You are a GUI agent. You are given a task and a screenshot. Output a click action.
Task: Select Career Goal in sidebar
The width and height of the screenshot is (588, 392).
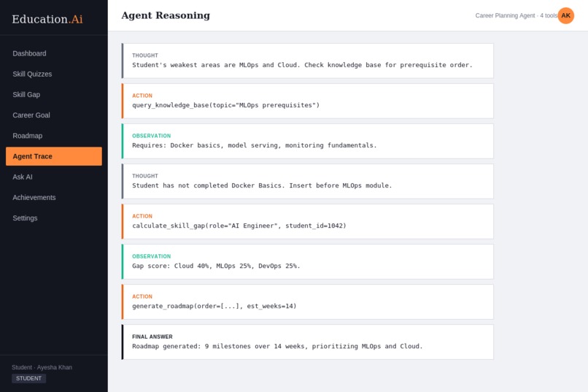click(x=54, y=115)
